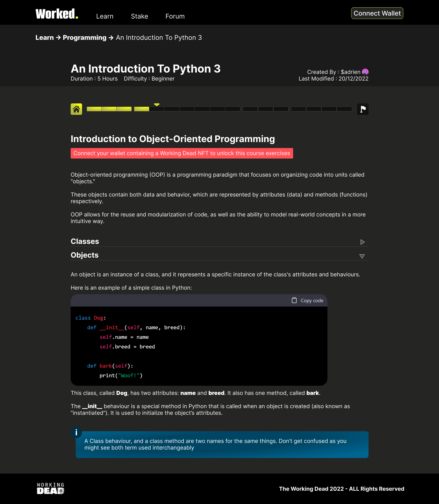Click the yellow home icon

[76, 109]
